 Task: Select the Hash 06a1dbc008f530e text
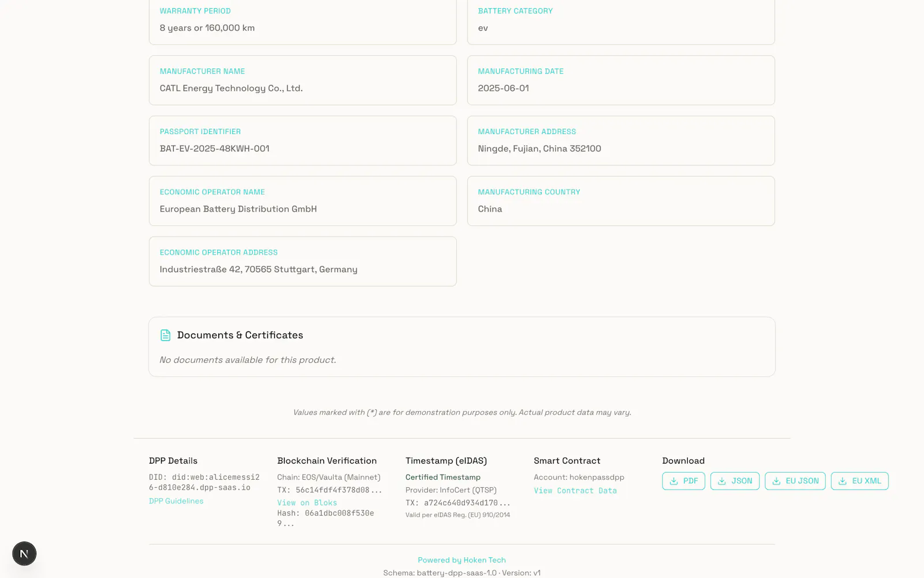pos(326,518)
